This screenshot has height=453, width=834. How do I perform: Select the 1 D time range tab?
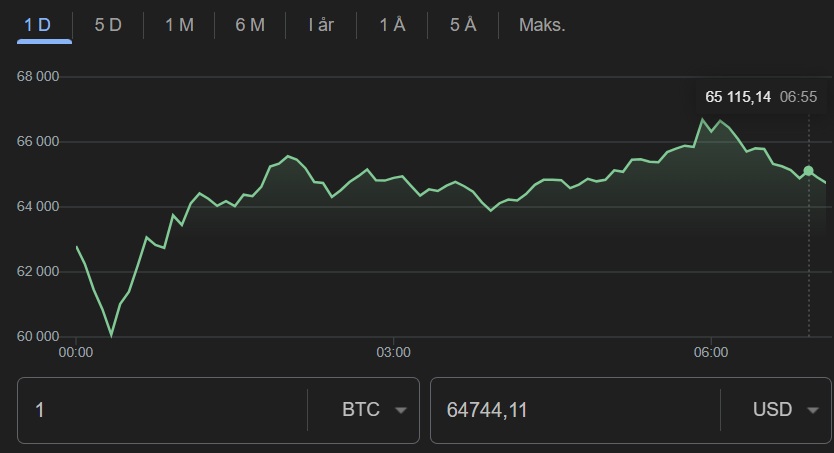pyautogui.click(x=38, y=25)
